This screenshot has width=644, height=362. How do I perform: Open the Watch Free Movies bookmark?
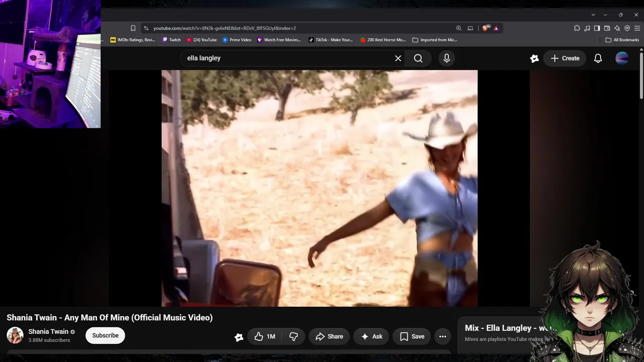[279, 40]
